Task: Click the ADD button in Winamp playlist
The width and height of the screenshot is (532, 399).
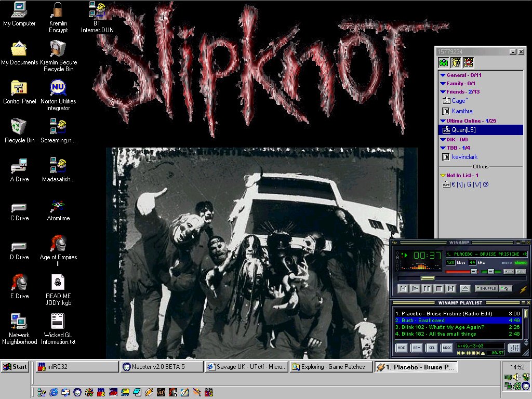Action: 402,348
